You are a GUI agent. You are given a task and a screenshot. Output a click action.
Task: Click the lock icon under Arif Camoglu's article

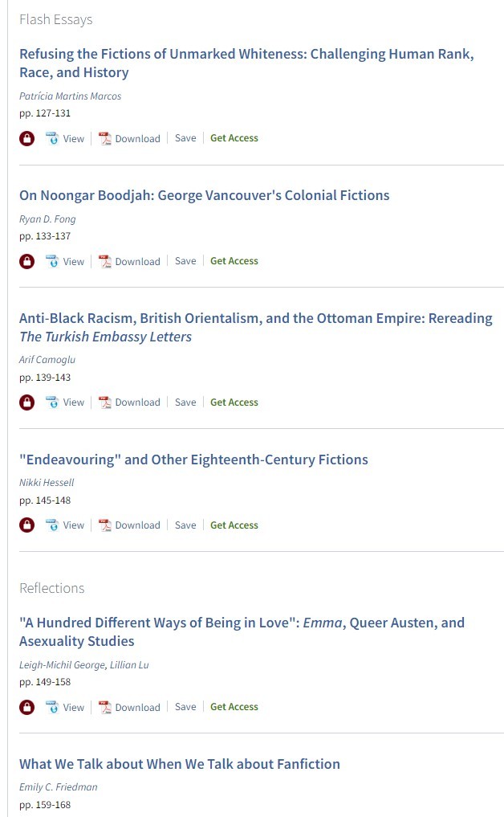[x=27, y=402]
